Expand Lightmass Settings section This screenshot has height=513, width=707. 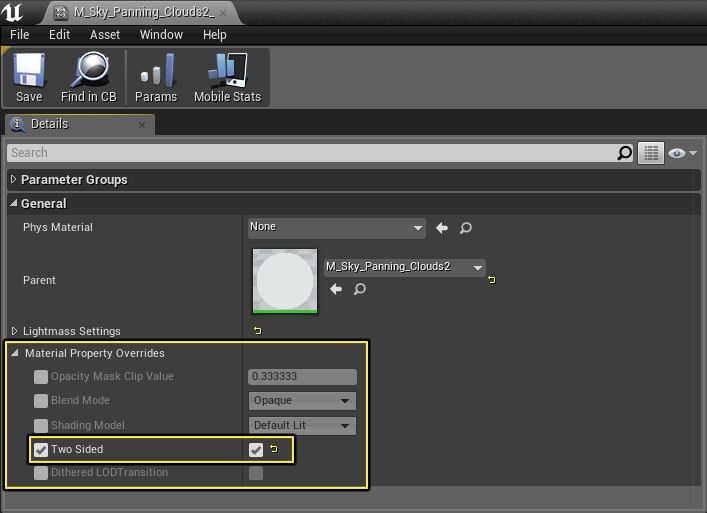14,332
